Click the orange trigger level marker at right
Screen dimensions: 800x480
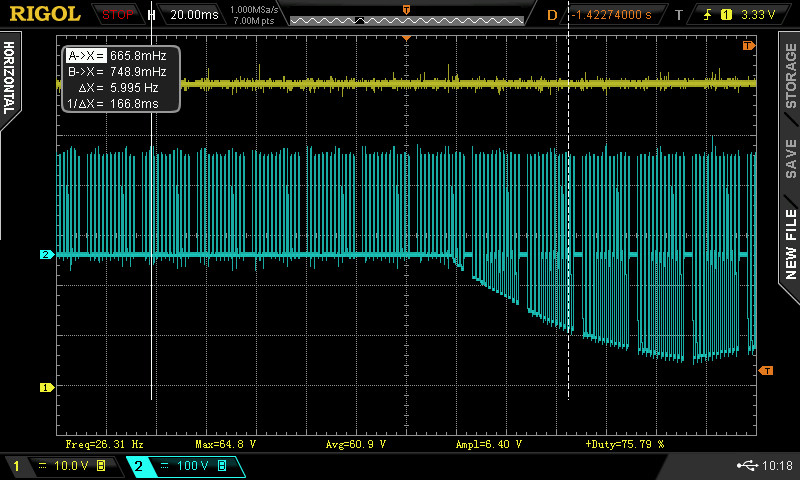pyautogui.click(x=767, y=371)
